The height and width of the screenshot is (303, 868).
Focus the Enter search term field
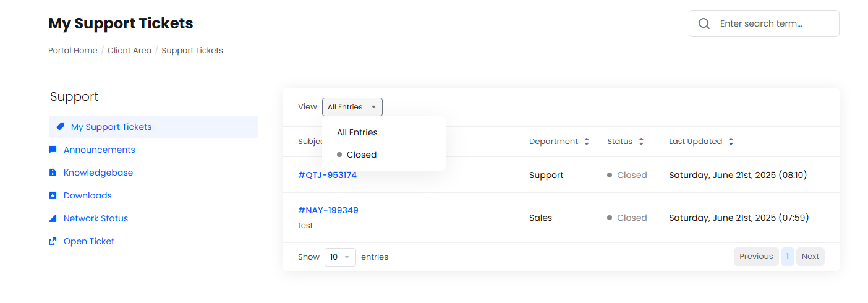click(773, 23)
